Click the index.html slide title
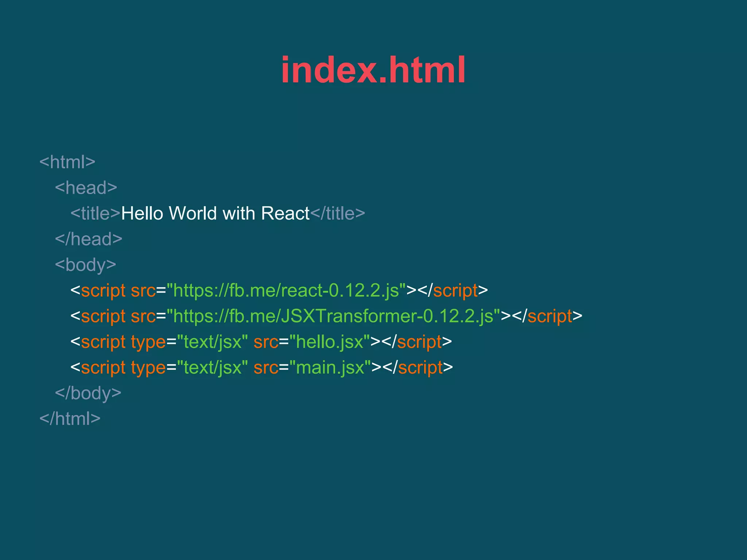The width and height of the screenshot is (747, 560). tap(373, 70)
